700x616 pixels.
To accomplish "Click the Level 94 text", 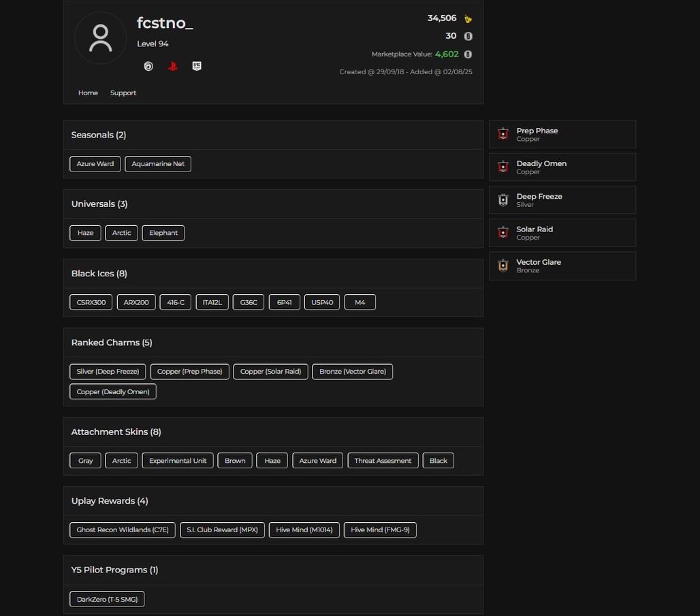I will click(153, 44).
